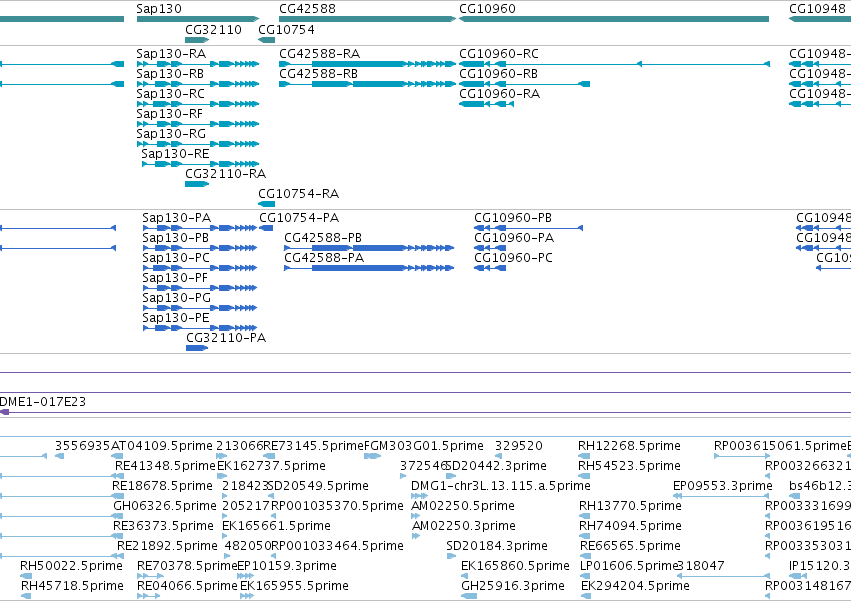
Task: Open the RE41348.5prime EST label
Action: 166,466
